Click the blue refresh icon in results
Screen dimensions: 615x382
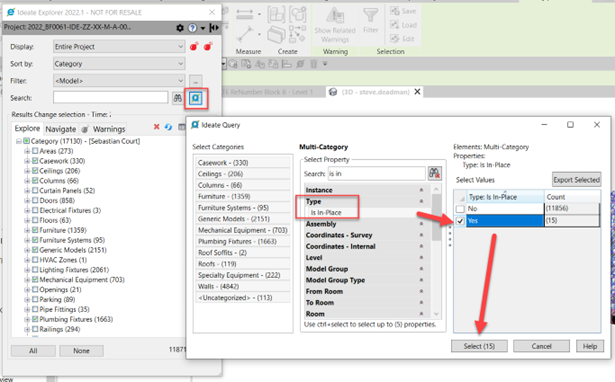pyautogui.click(x=168, y=127)
